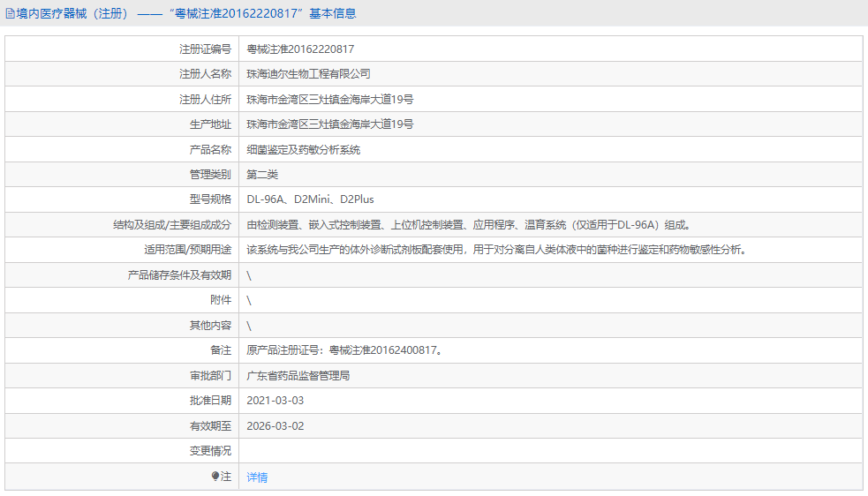Click the 注册证编号 label cell
Viewport: 868px width, 496px height.
[205, 49]
